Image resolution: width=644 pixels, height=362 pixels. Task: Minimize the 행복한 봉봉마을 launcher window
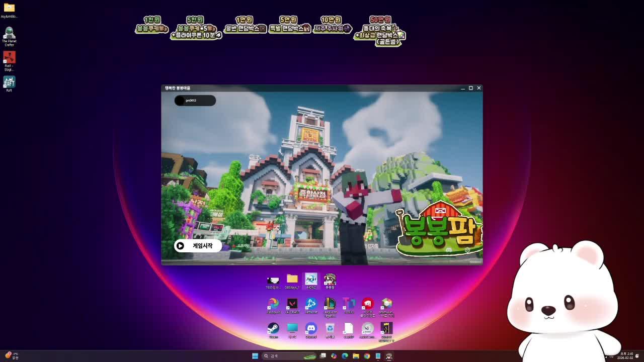tap(462, 88)
